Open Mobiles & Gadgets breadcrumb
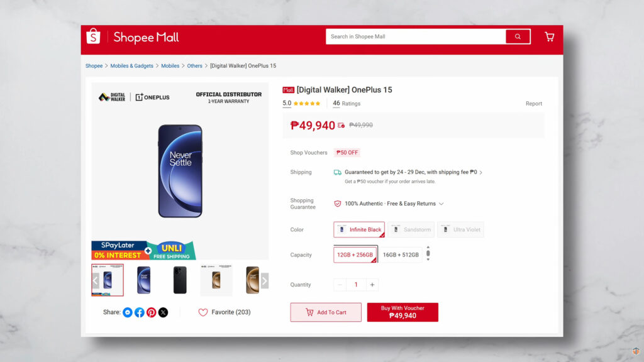This screenshot has width=644, height=362. (x=131, y=66)
